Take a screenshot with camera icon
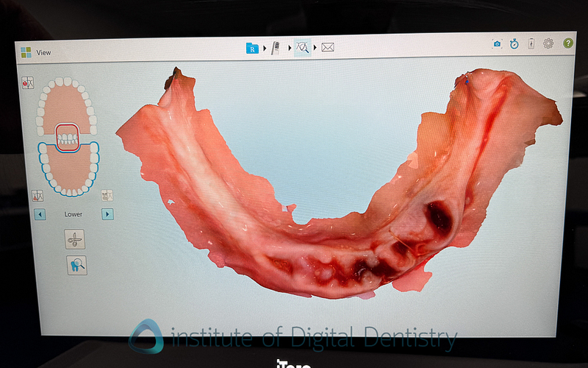Image resolution: width=588 pixels, height=368 pixels. click(x=497, y=44)
